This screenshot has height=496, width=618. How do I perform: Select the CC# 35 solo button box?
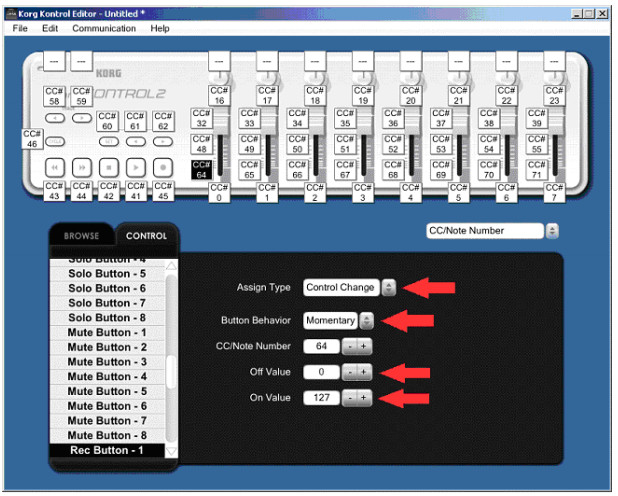point(345,118)
